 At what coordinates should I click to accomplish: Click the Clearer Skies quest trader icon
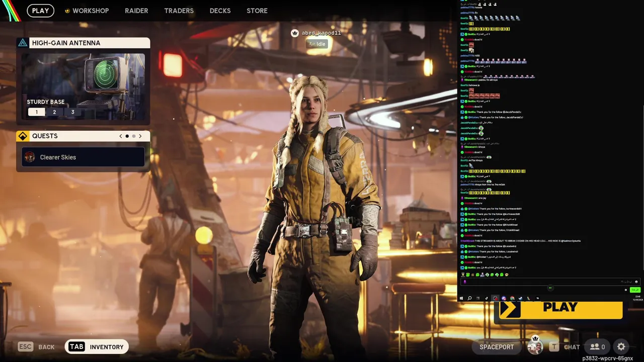coord(30,157)
